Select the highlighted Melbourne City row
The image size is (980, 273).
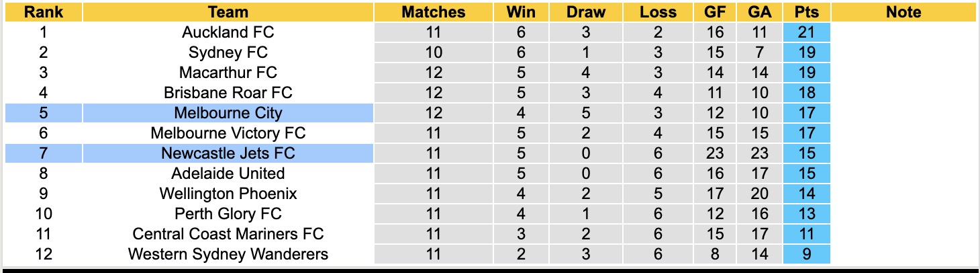tap(228, 113)
